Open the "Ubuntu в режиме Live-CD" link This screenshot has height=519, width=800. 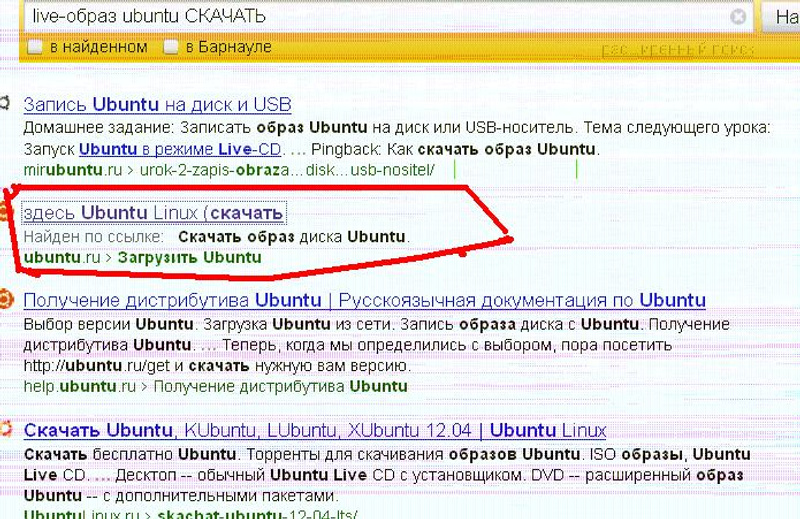click(x=180, y=150)
